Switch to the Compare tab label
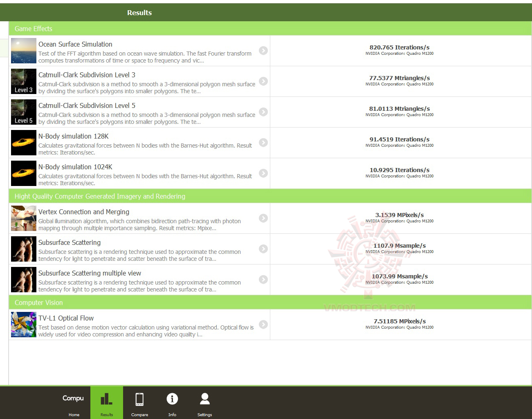Screen dimensions: 532x419 139,415
